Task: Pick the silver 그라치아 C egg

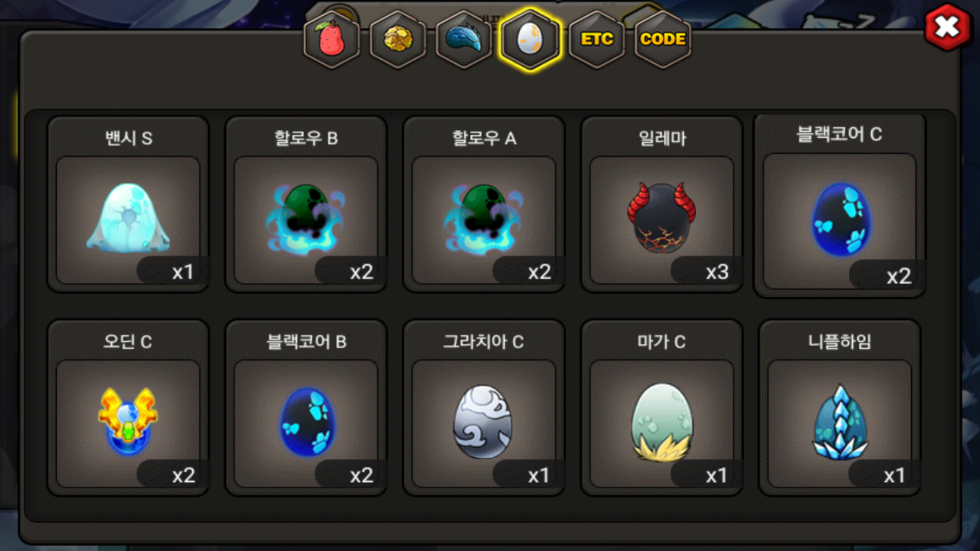Action: (x=484, y=408)
